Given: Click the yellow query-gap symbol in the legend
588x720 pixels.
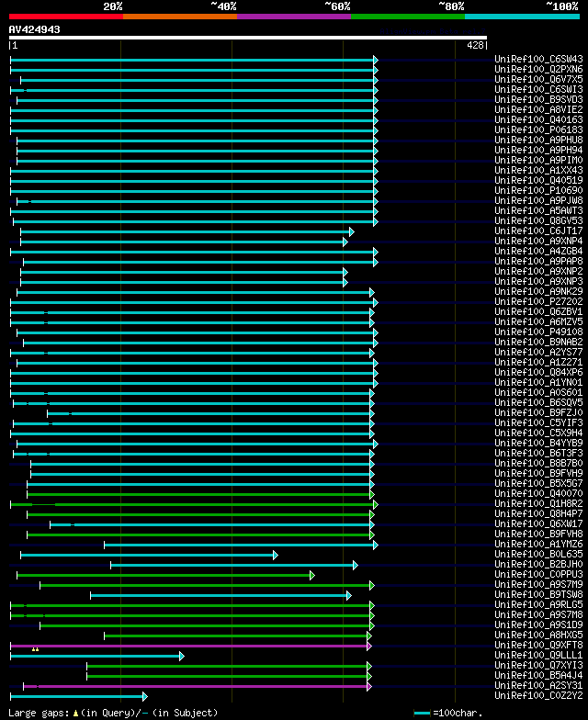Looking at the screenshot, I should coord(75,714).
